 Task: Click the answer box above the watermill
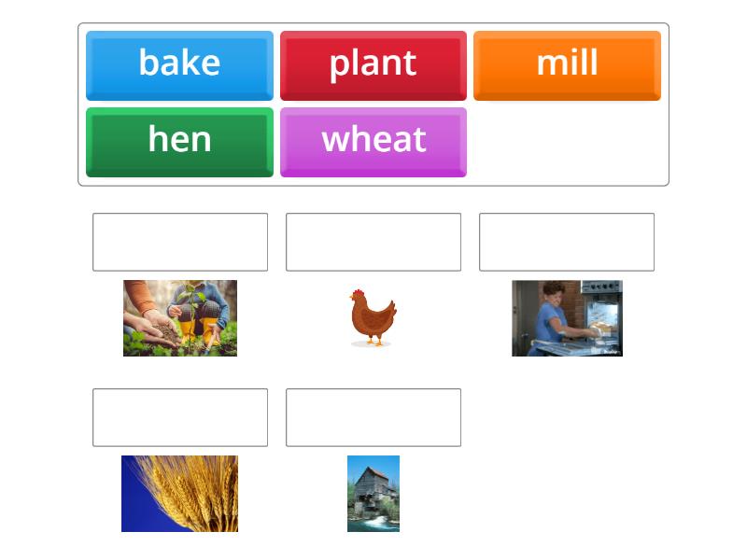(x=373, y=417)
